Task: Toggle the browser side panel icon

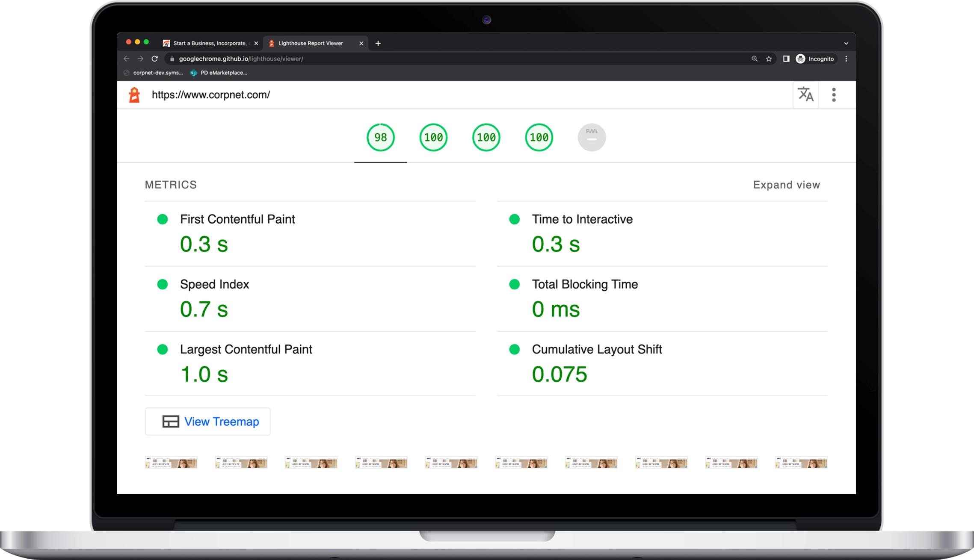Action: click(786, 59)
